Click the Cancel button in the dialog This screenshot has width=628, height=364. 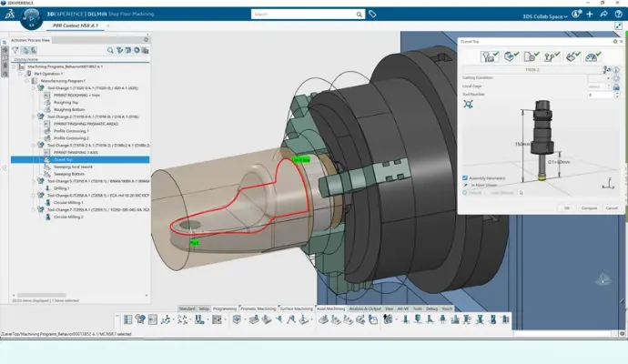612,208
